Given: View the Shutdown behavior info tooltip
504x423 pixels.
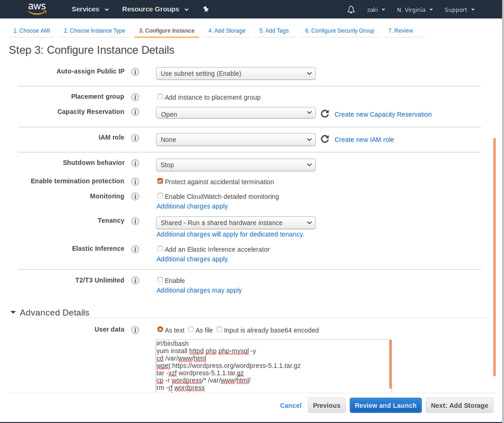Looking at the screenshot, I should (135, 163).
